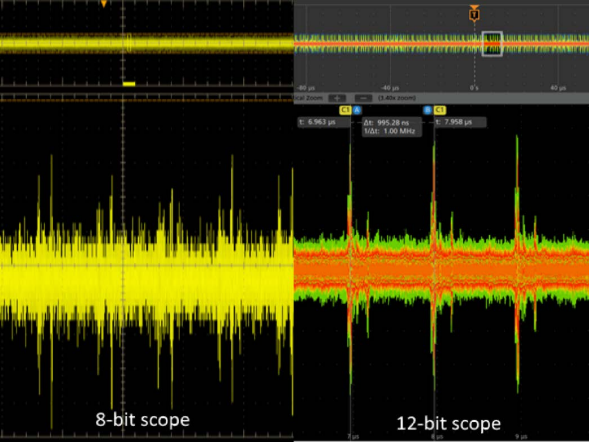This screenshot has height=442, width=589.
Task: Click the white zoom box in overview
Action: coord(492,44)
